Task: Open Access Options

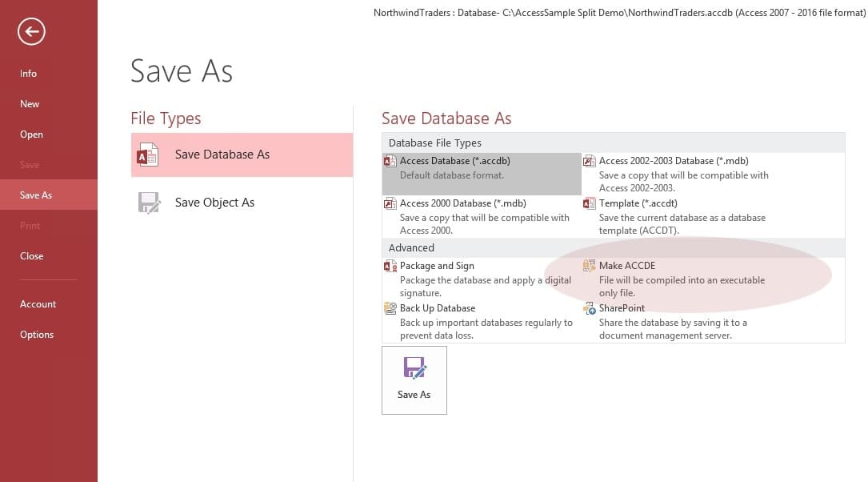Action: point(49,335)
